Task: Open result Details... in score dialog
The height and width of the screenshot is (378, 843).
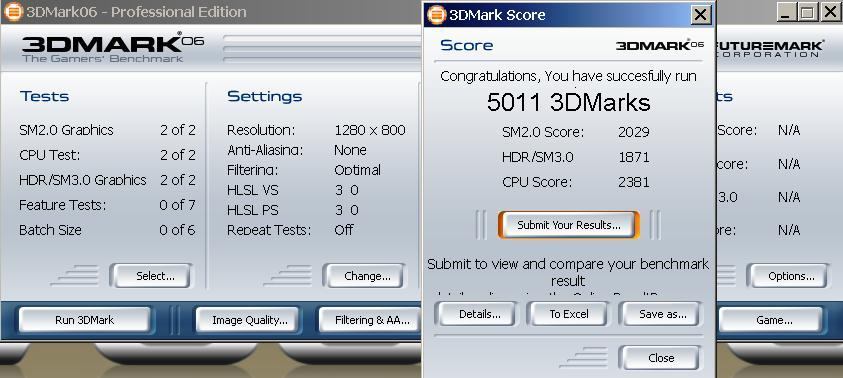Action: coord(476,314)
